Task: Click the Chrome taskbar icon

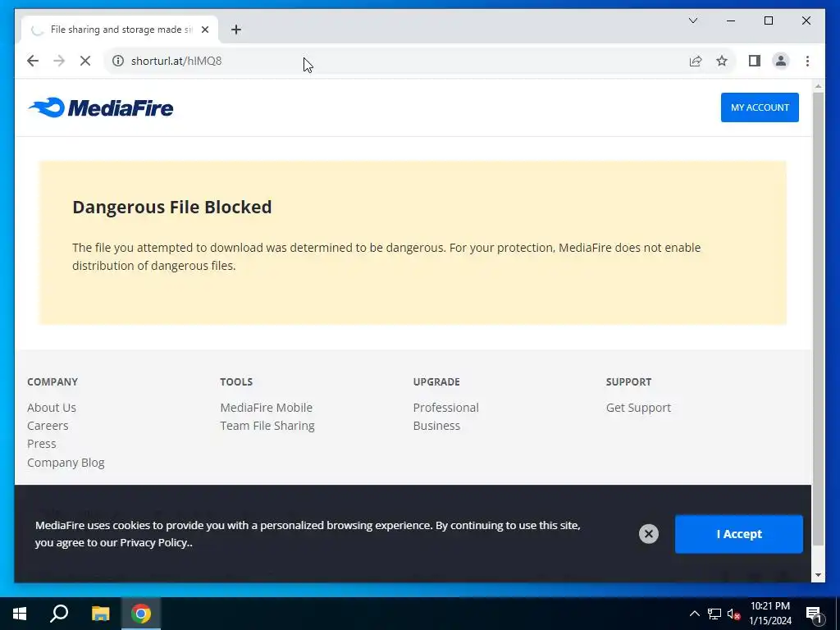Action: pyautogui.click(x=141, y=614)
